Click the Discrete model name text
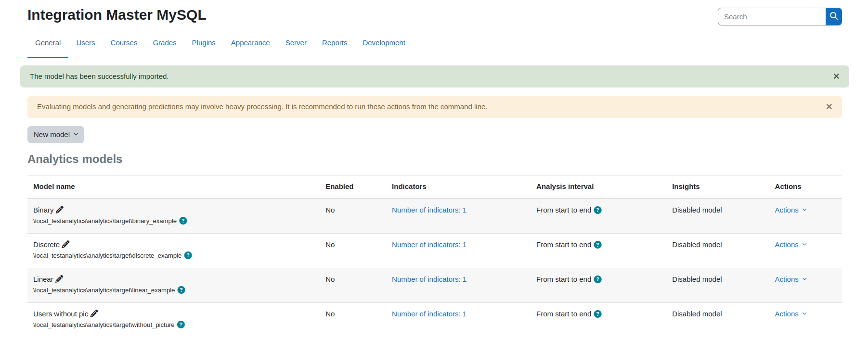The width and height of the screenshot is (868, 338). 46,245
